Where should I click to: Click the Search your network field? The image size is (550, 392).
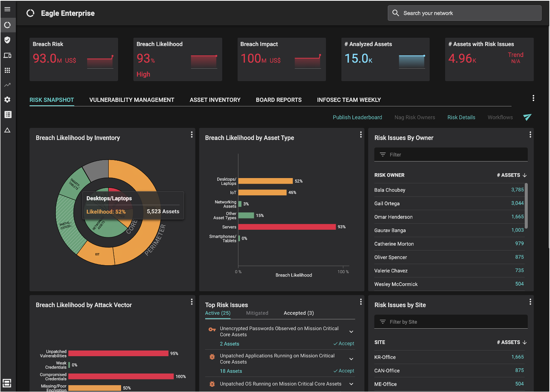[x=464, y=13]
